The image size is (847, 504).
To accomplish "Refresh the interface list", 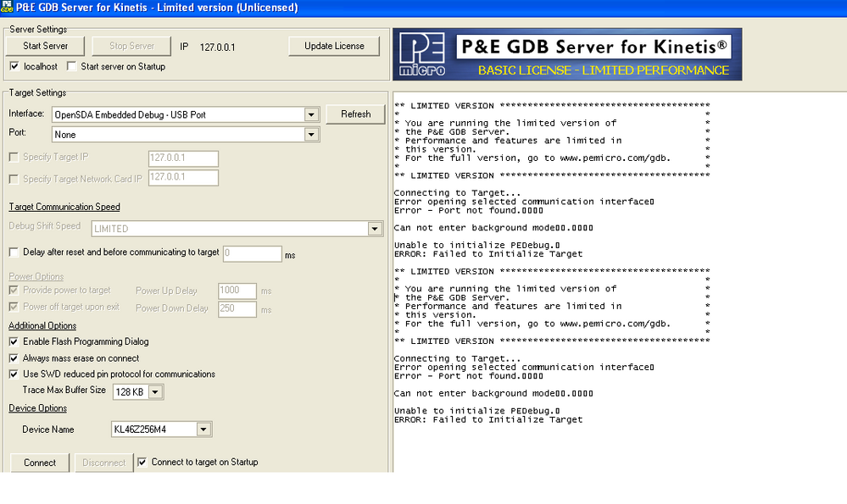I will click(x=355, y=114).
